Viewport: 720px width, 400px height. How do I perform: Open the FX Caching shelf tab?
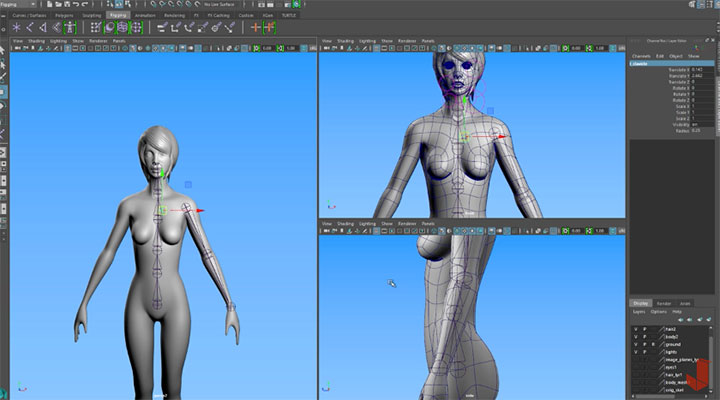(219, 15)
